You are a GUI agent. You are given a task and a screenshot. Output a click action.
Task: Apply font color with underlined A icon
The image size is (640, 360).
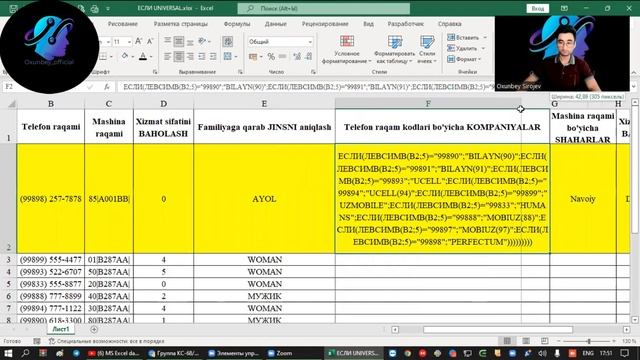(x=143, y=56)
